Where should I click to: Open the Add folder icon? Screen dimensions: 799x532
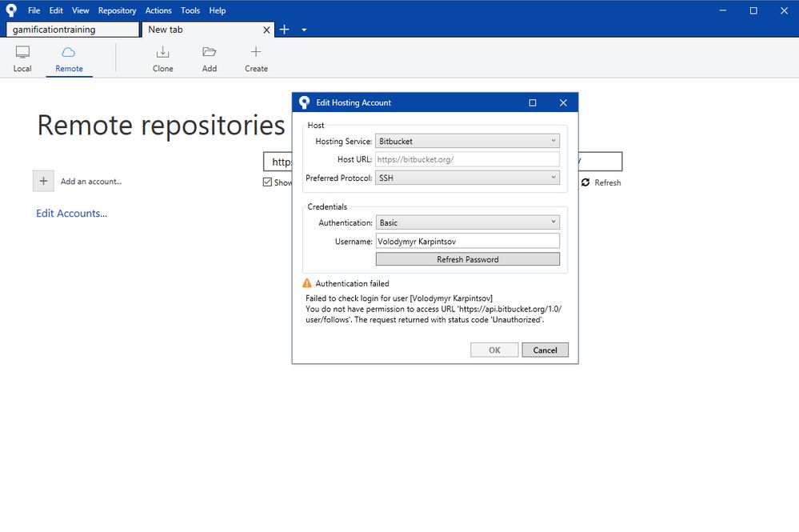click(x=209, y=52)
